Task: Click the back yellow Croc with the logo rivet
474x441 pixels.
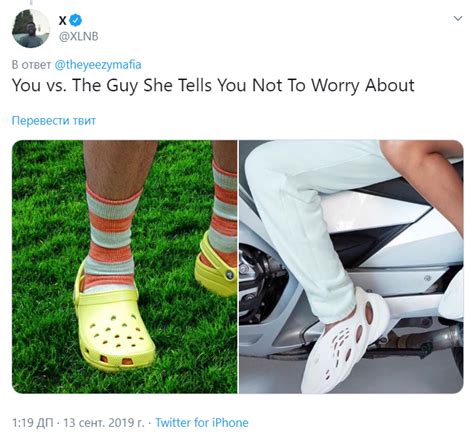Action: pos(217,270)
